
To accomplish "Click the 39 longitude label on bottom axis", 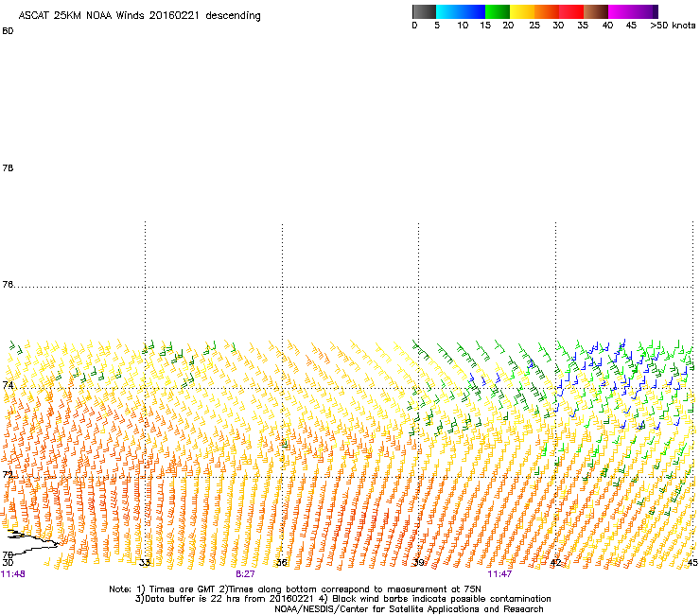I will pos(418,562).
